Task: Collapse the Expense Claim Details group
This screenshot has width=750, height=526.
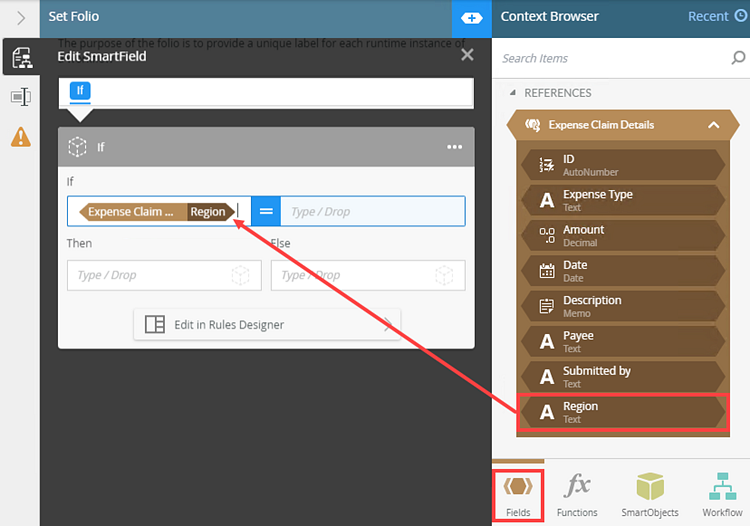Action: click(713, 125)
